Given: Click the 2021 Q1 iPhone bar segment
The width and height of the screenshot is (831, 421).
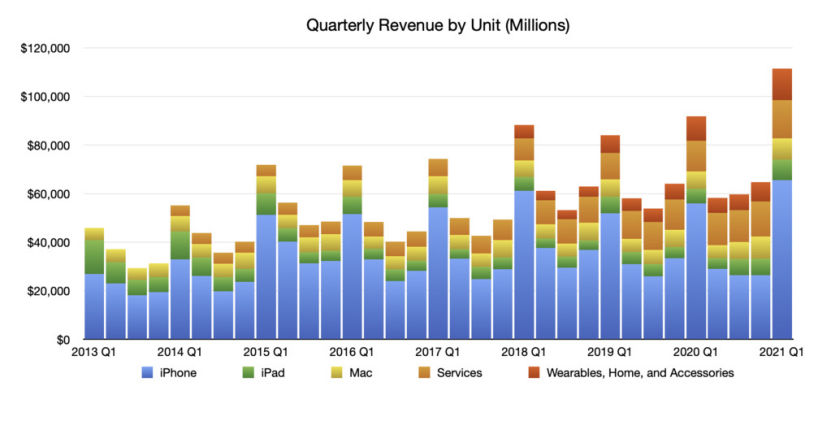Looking at the screenshot, I should [782, 260].
